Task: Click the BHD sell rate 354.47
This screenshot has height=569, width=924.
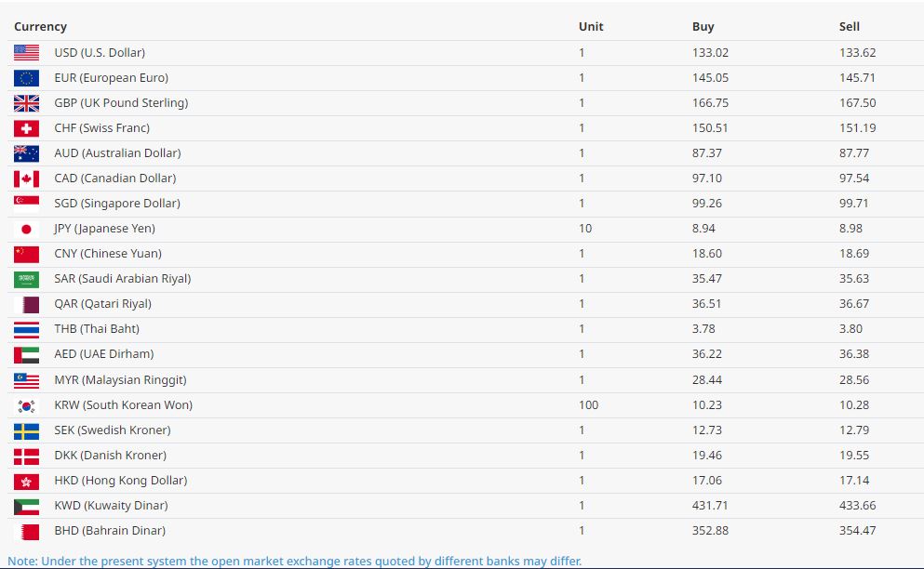Action: point(857,531)
